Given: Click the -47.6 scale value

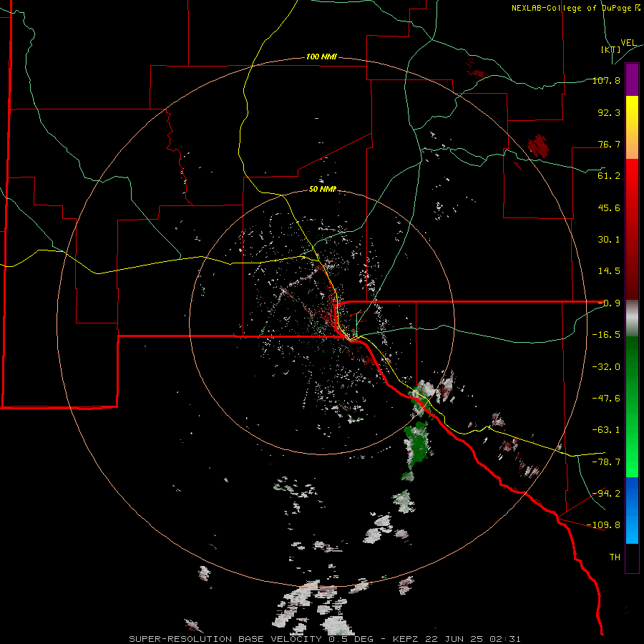Looking at the screenshot, I should coord(606,399).
